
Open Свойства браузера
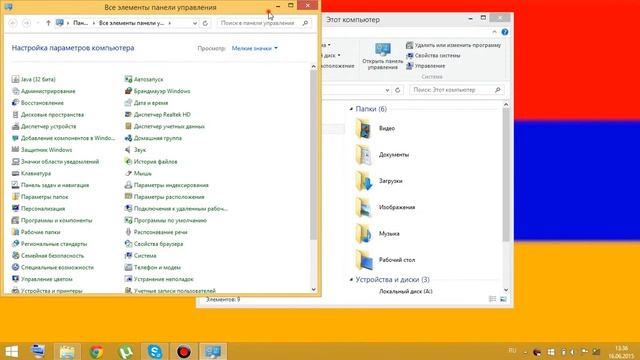[154, 244]
